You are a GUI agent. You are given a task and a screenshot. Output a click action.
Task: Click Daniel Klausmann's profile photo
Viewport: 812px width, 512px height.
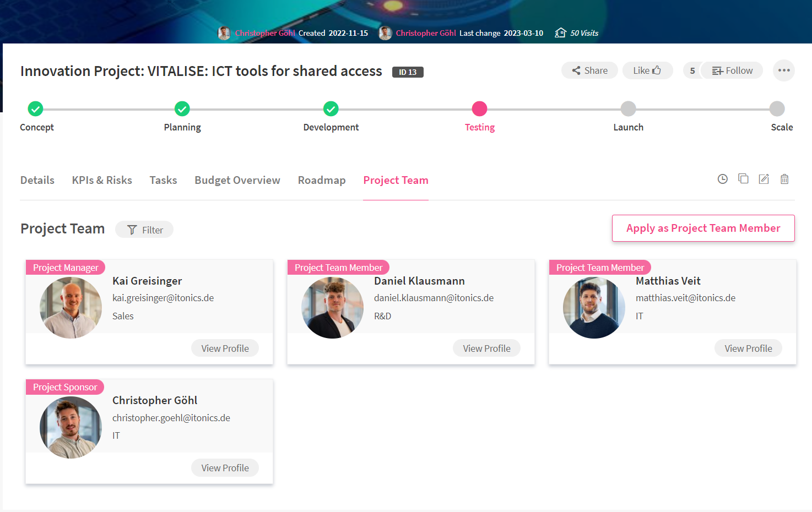coord(332,308)
